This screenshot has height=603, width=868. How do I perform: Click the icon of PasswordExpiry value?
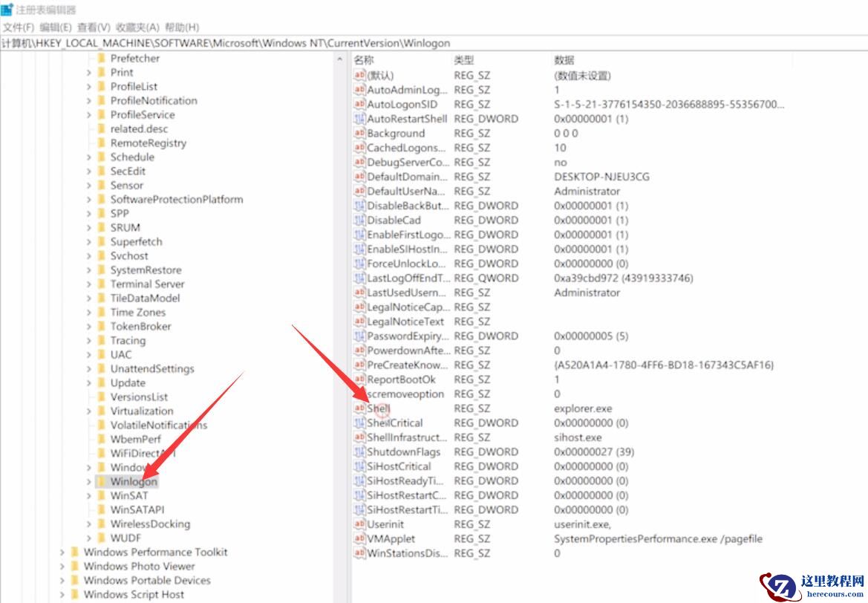click(359, 336)
